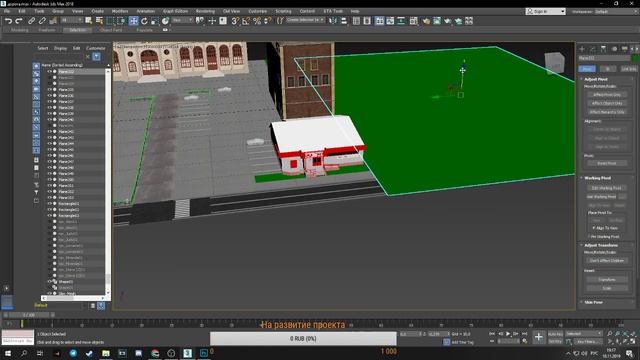
Task: Toggle the Align To View checkbox
Action: click(x=594, y=228)
